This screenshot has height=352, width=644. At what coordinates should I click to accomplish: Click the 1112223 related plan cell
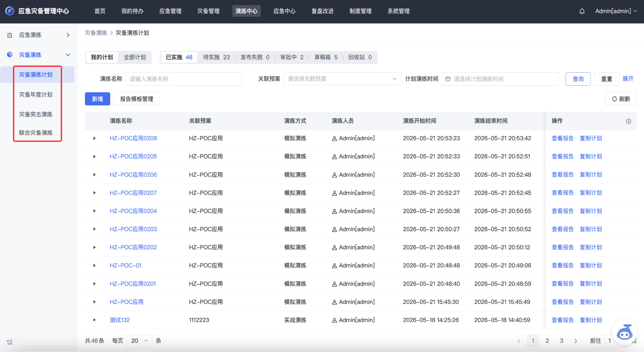pyautogui.click(x=199, y=320)
